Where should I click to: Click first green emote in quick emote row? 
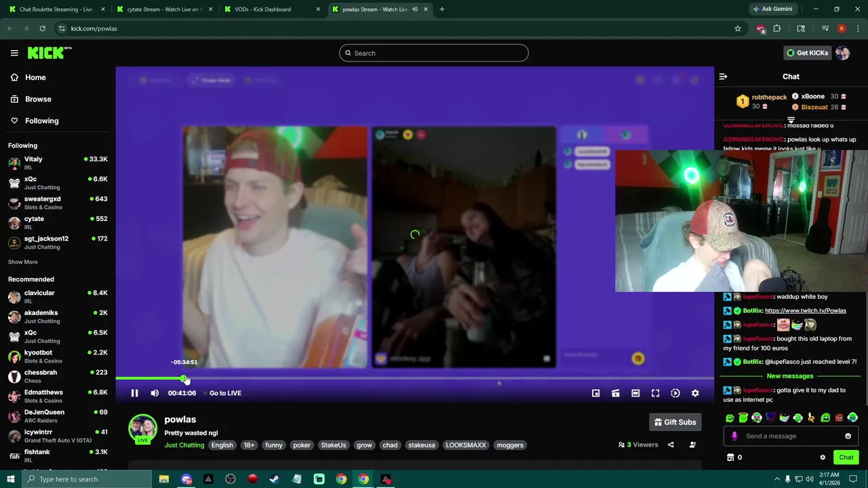pyautogui.click(x=730, y=418)
